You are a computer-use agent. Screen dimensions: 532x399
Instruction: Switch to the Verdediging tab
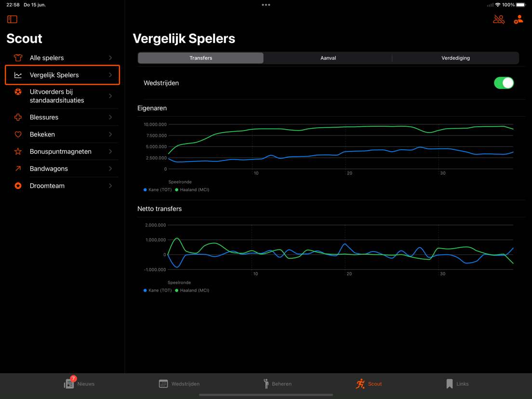coord(455,58)
